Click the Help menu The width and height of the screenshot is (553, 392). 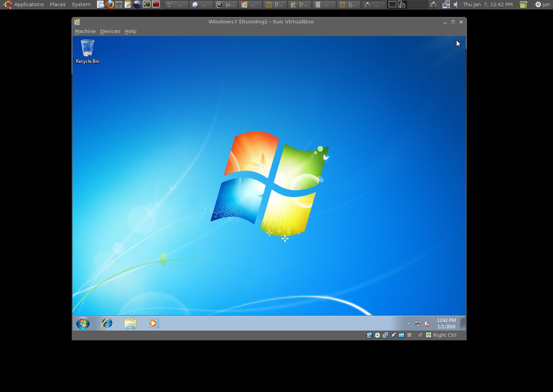(131, 31)
